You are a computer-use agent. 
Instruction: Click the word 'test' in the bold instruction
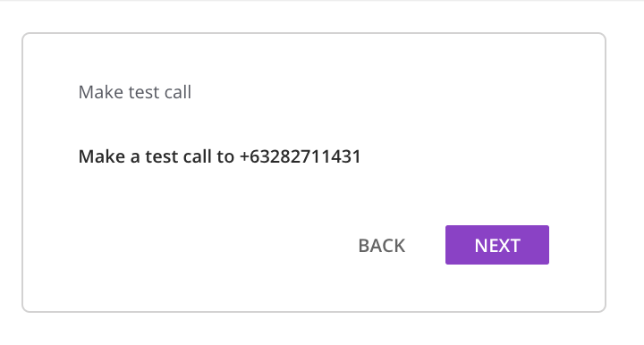pos(161,156)
